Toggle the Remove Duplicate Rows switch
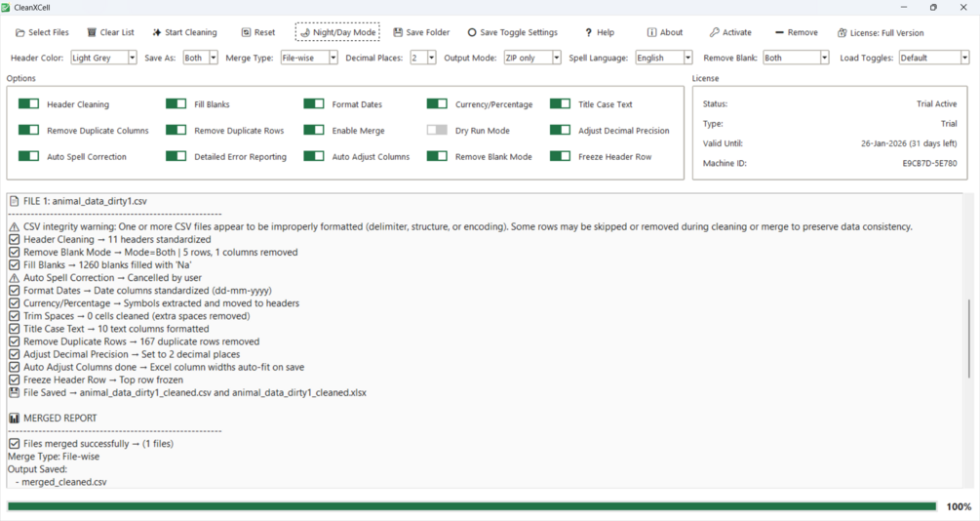Image resolution: width=980 pixels, height=521 pixels. 176,130
